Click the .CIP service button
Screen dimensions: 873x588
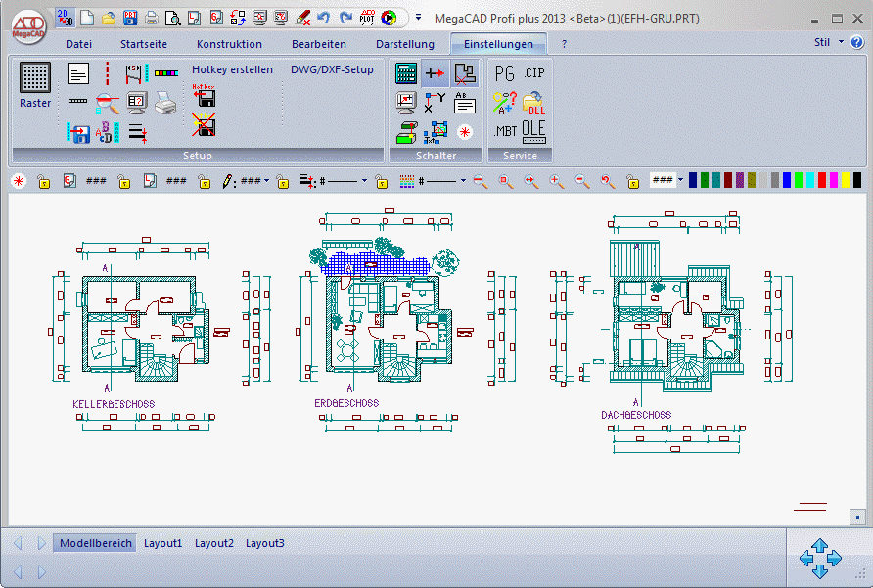point(534,73)
